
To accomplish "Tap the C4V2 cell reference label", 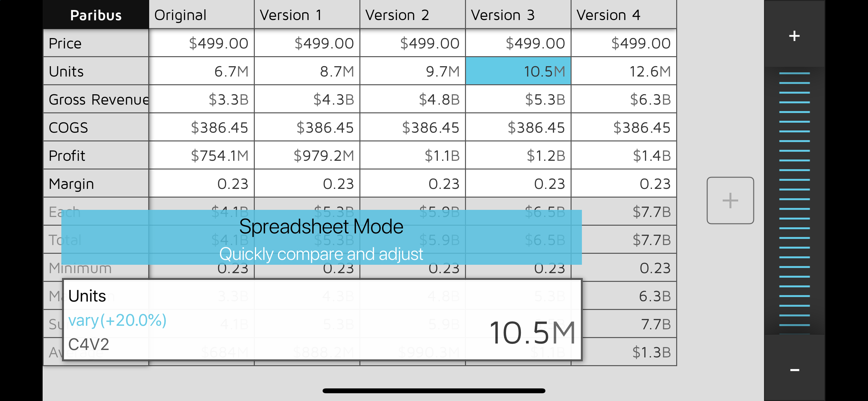I will click(x=88, y=344).
